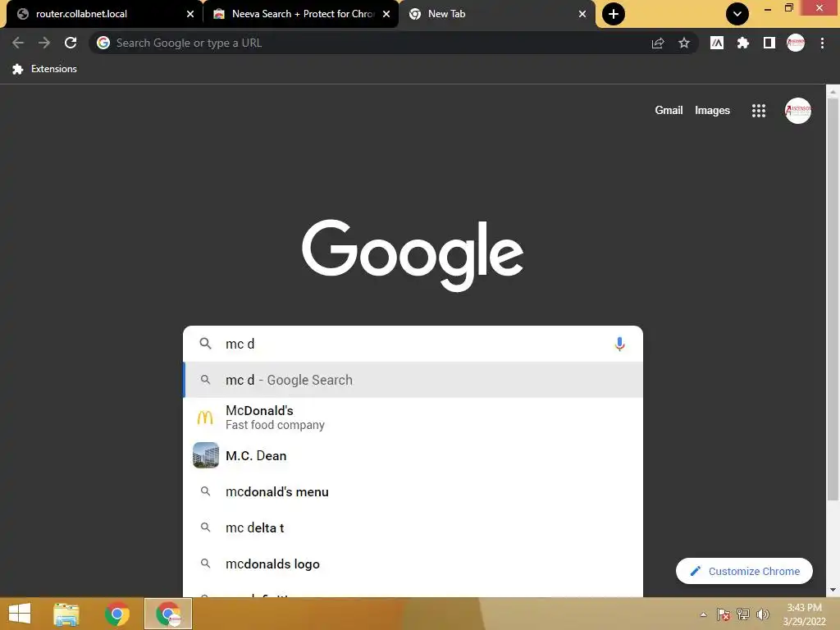Open the Chrome profile avatar in toolbar
840x630 pixels.
796,43
